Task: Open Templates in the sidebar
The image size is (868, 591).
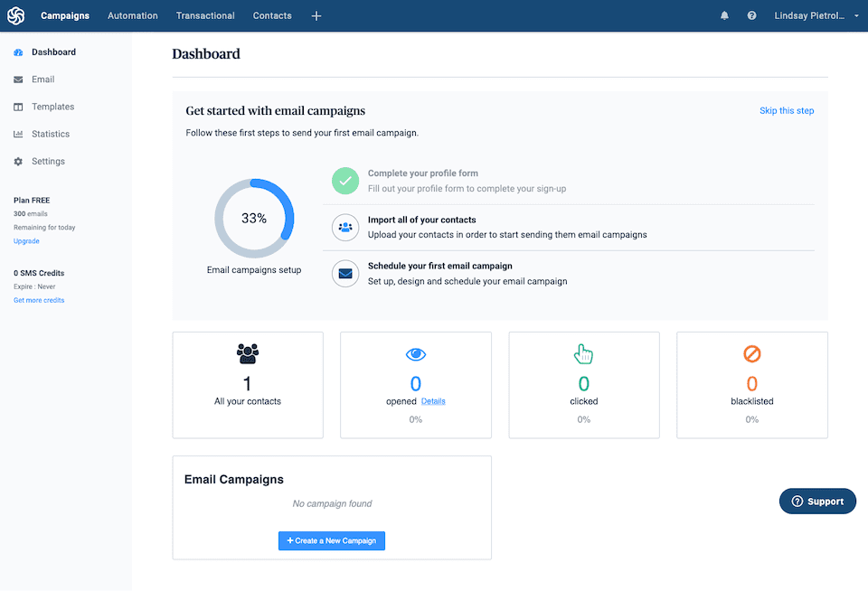Action: (52, 107)
